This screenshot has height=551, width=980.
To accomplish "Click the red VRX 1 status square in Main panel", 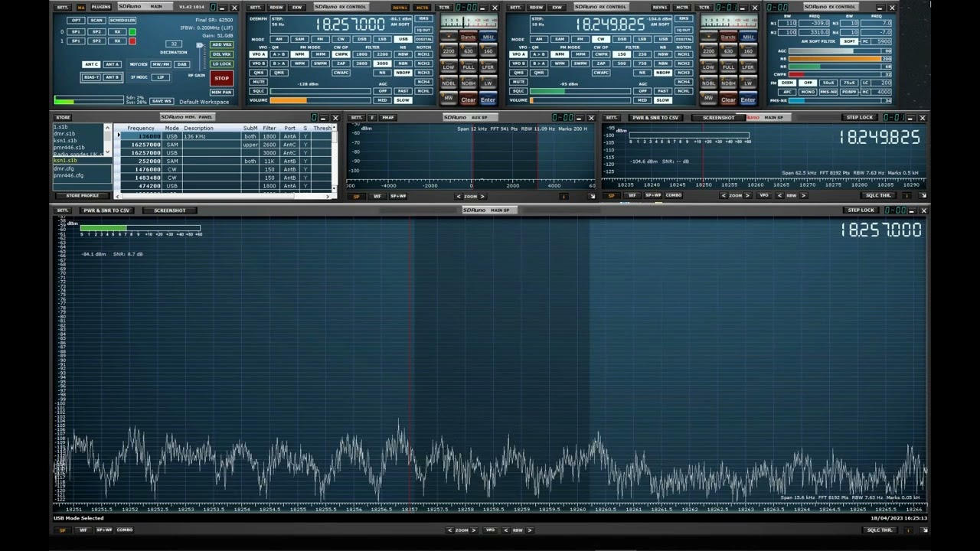I will [x=132, y=41].
